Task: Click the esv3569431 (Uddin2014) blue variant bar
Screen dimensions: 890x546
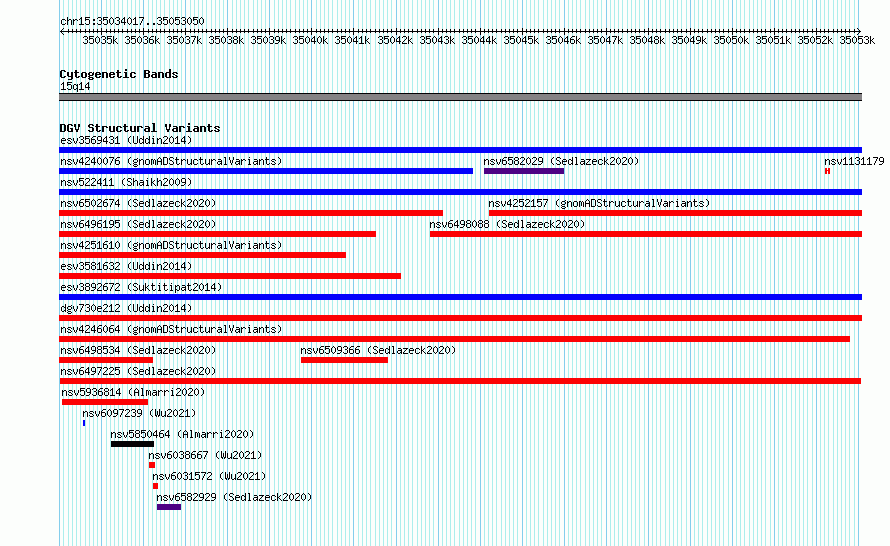Action: tap(460, 150)
